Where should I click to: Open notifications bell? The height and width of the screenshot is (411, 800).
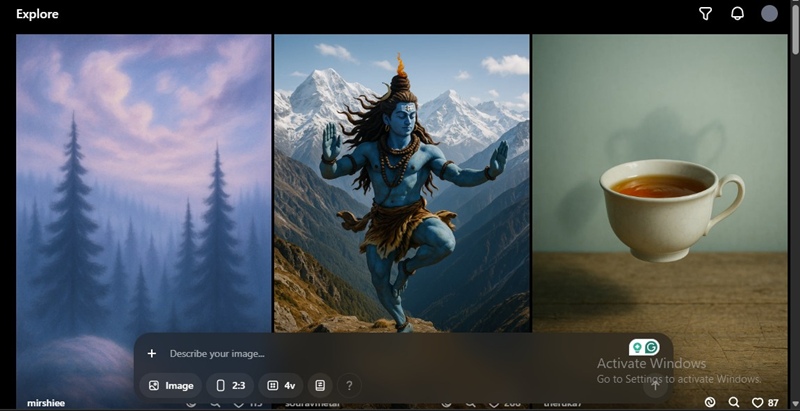737,14
